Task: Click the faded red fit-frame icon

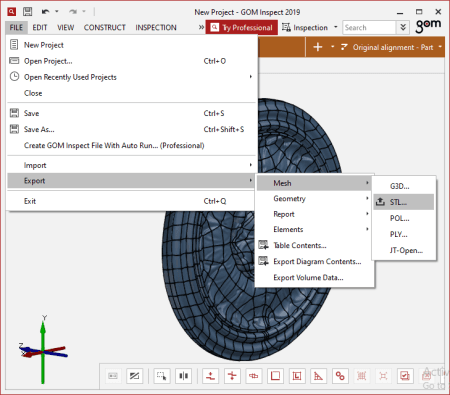Action: [x=383, y=376]
